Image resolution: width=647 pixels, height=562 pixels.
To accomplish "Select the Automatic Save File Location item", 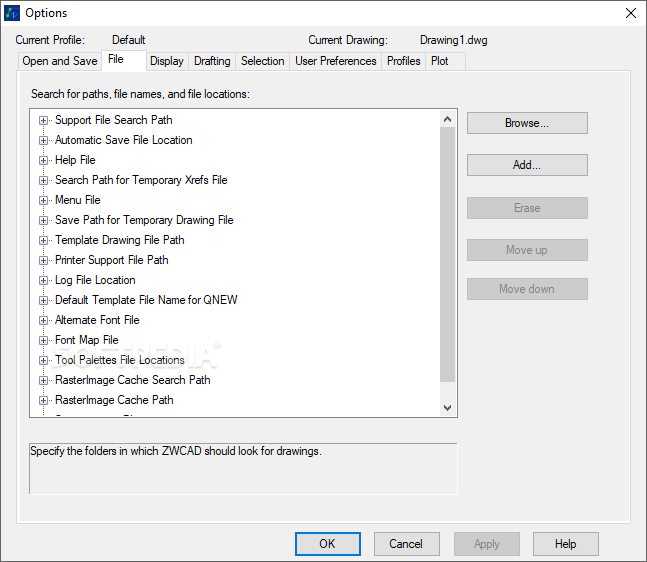I will (x=124, y=140).
